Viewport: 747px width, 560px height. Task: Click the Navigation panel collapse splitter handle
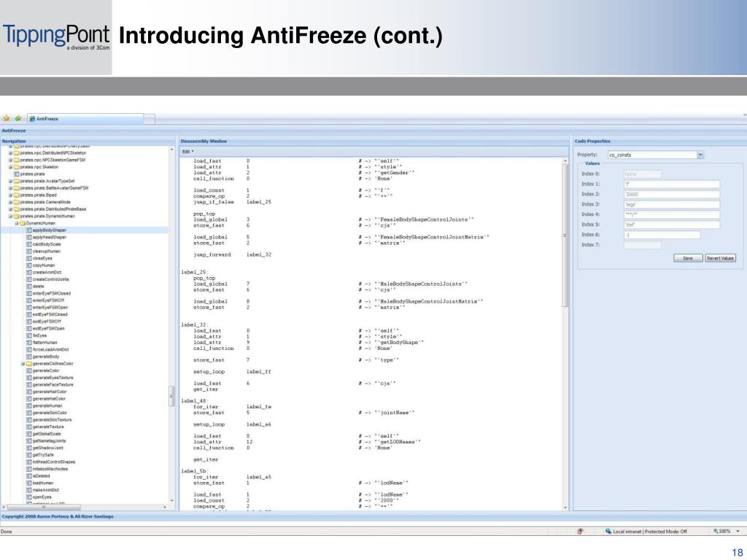pyautogui.click(x=171, y=396)
